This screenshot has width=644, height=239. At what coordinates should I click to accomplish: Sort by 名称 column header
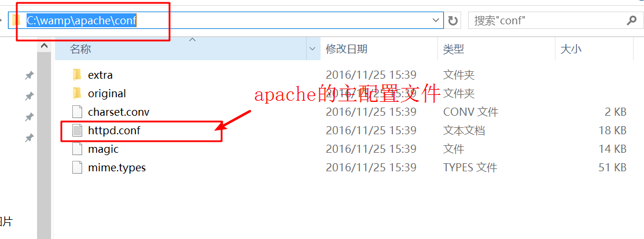click(x=80, y=49)
